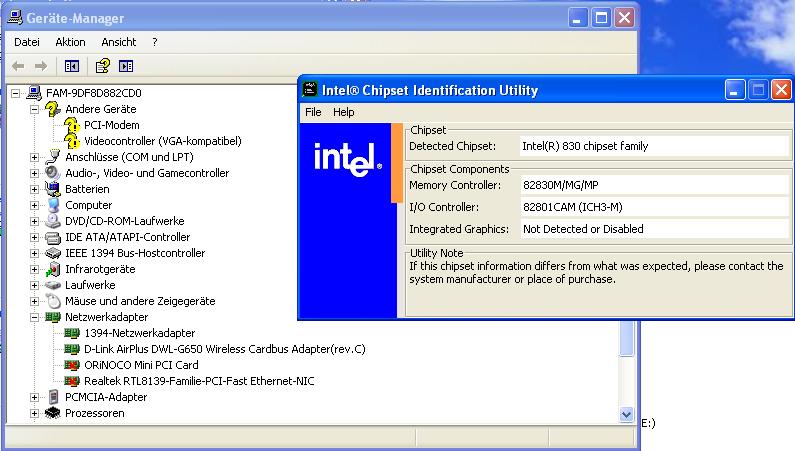The image size is (795, 451).
Task: Select Realtek RTL8139-Familie-PCI-Fast Ethernet-NIC
Action: (x=199, y=381)
